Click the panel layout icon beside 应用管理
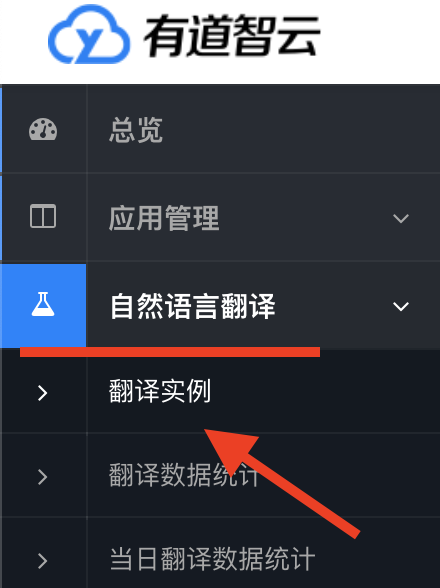440x588 pixels. (43, 216)
